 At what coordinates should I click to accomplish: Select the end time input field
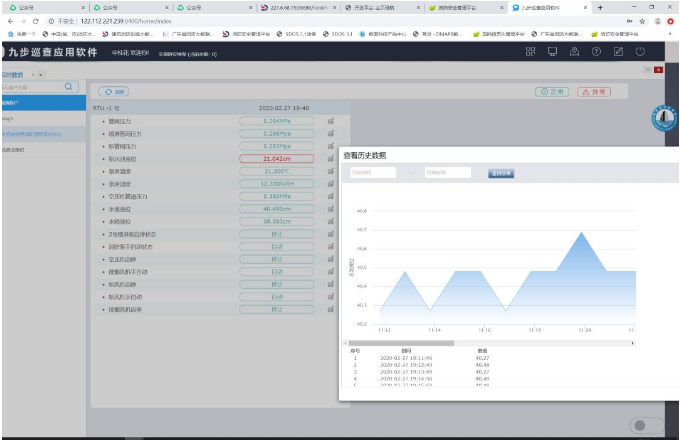(447, 173)
